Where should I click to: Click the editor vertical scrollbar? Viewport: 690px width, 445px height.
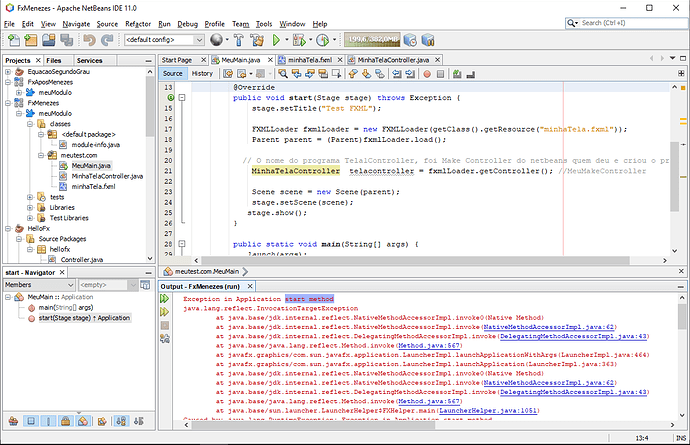point(674,176)
